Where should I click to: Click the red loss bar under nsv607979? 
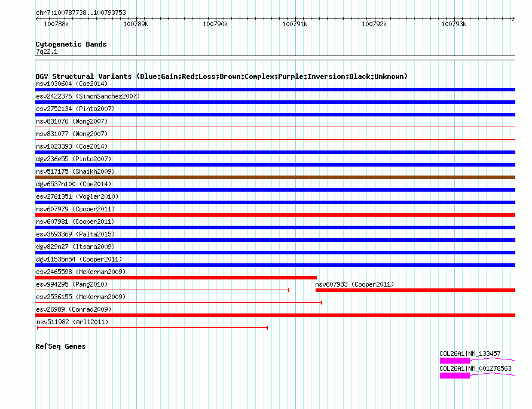point(275,215)
